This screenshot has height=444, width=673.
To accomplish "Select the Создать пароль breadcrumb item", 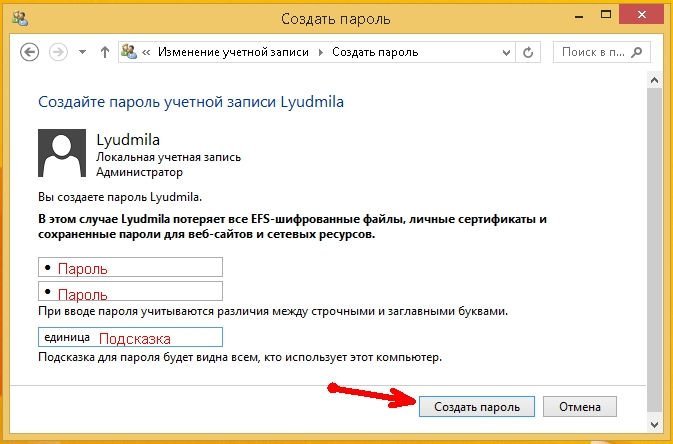I will (x=375, y=52).
